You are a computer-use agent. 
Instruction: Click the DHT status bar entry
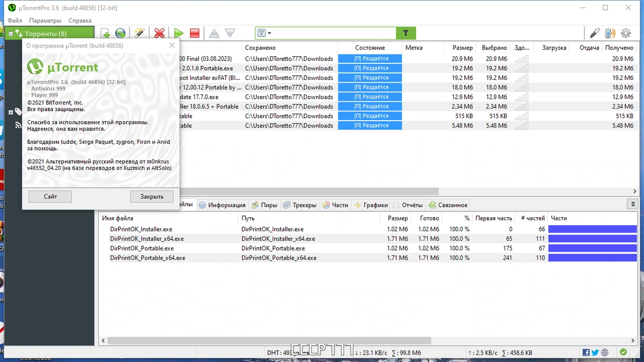tap(287, 353)
